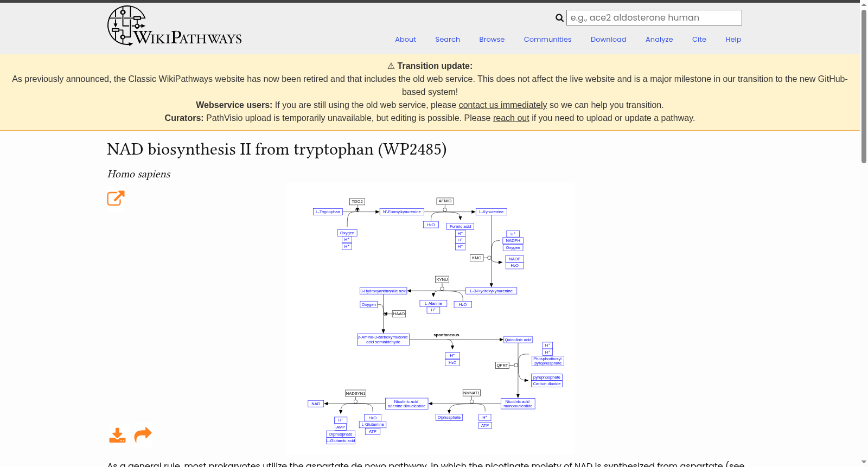This screenshot has height=467, width=868.
Task: Select the Carbon dioxide node
Action: [547, 384]
